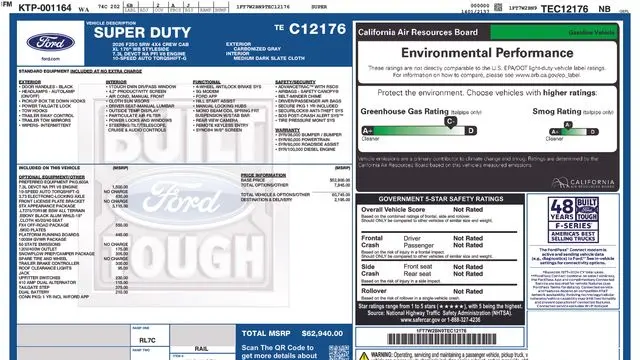
Task: Click the D end of Greenhouse Gas scale
Action: (471, 131)
